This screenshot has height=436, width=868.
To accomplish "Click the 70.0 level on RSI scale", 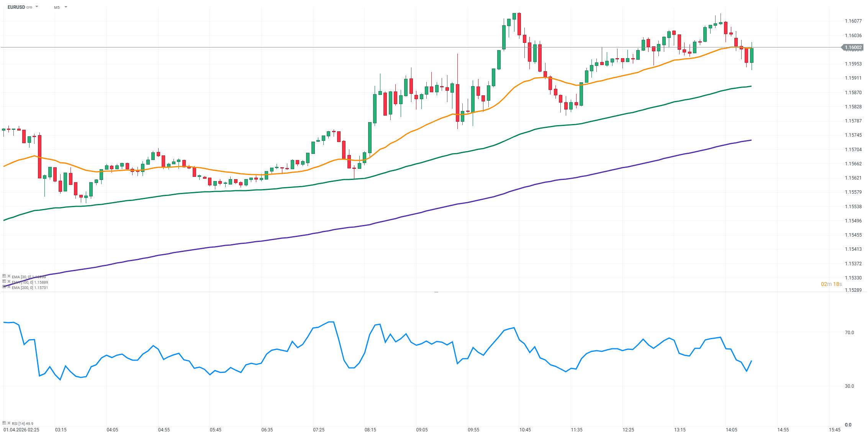I will point(849,332).
